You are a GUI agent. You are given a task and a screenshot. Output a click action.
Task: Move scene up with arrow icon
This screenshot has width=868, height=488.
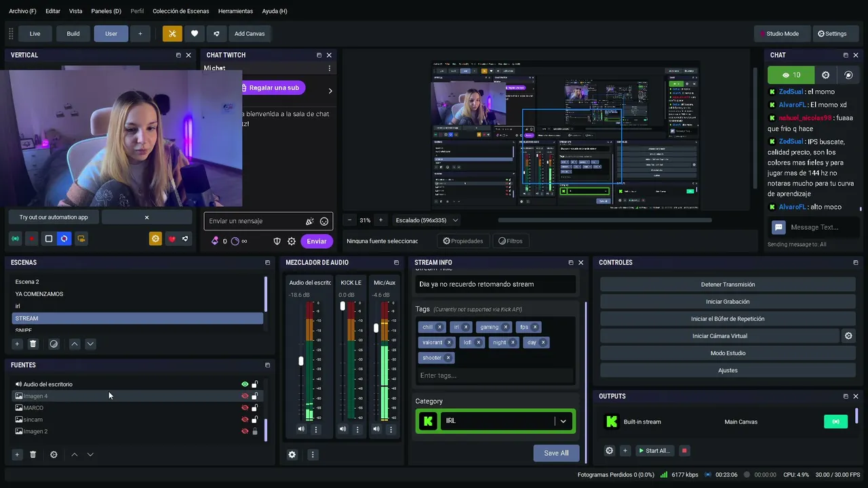click(x=75, y=344)
